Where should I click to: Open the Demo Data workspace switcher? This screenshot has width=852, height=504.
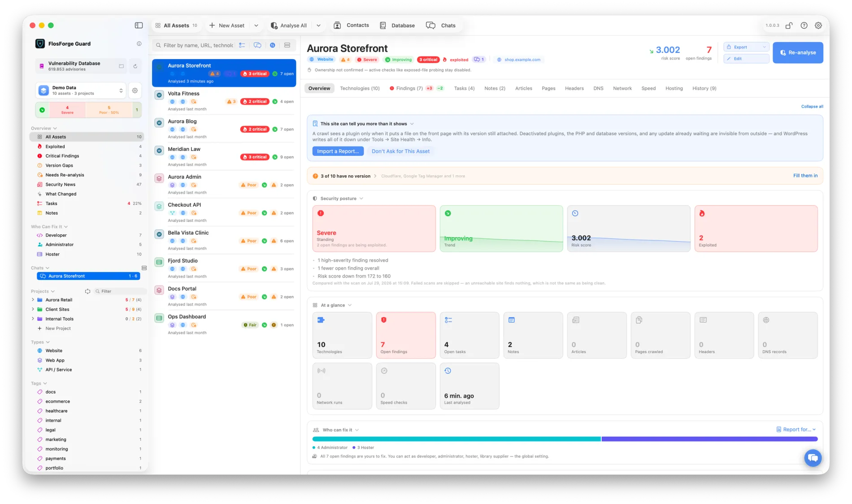pyautogui.click(x=81, y=90)
